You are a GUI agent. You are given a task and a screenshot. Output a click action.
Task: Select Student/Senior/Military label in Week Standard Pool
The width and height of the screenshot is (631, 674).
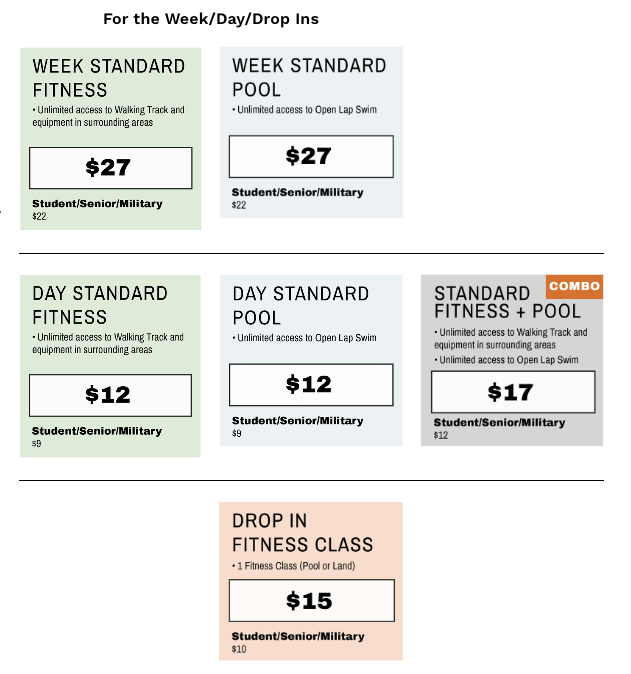[297, 192]
